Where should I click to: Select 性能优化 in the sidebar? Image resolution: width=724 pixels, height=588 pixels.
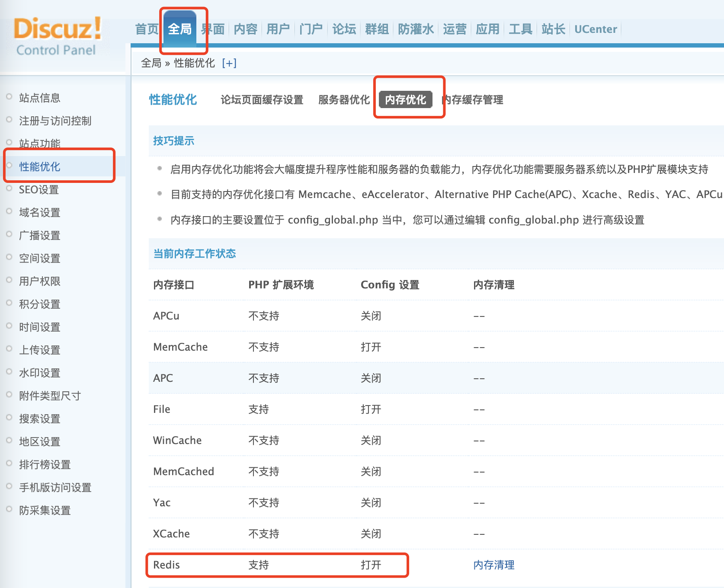[x=40, y=166]
